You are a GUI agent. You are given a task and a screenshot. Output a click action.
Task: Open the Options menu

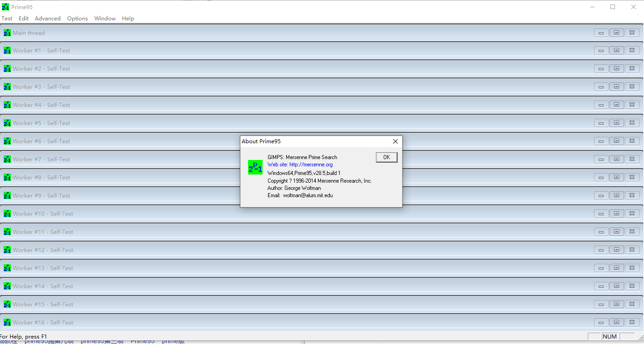[78, 19]
